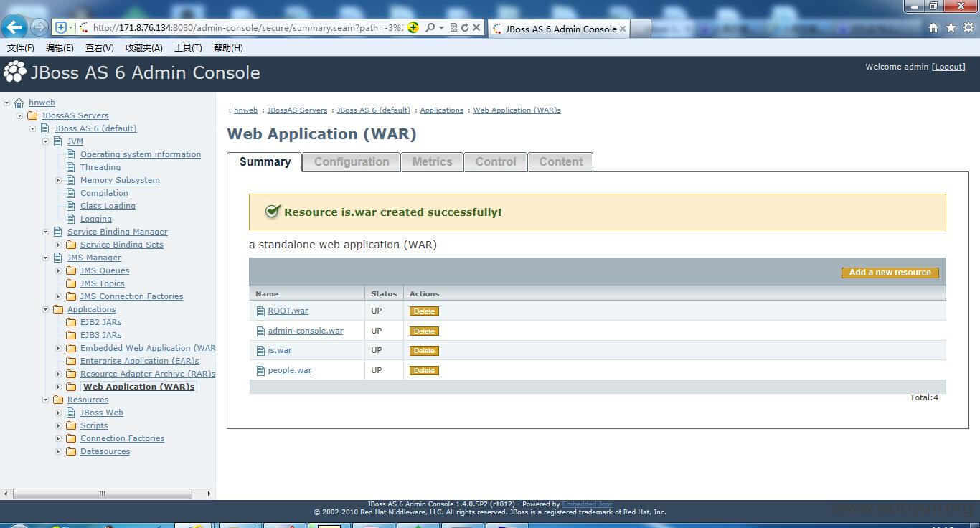Screen dimensions: 980x528
Task: Click the JVM document icon in tree
Action: 58,141
